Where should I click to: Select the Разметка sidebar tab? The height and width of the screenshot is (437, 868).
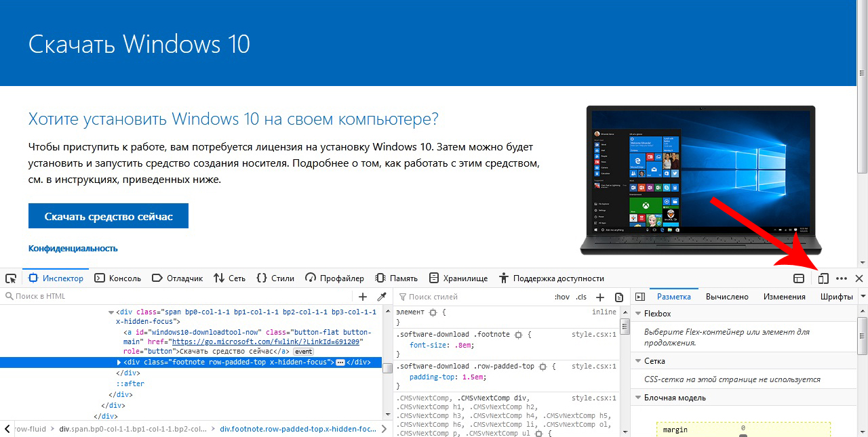point(674,297)
